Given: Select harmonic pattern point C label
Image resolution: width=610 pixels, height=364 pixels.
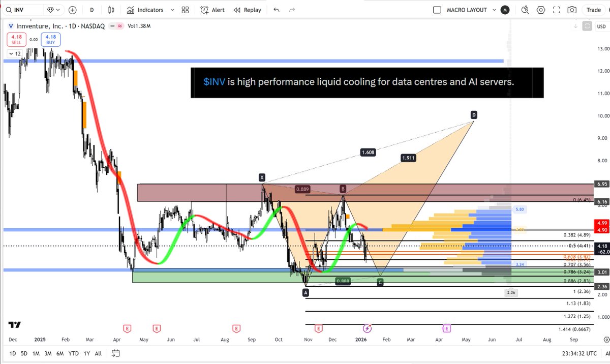Looking at the screenshot, I should click(x=380, y=282).
